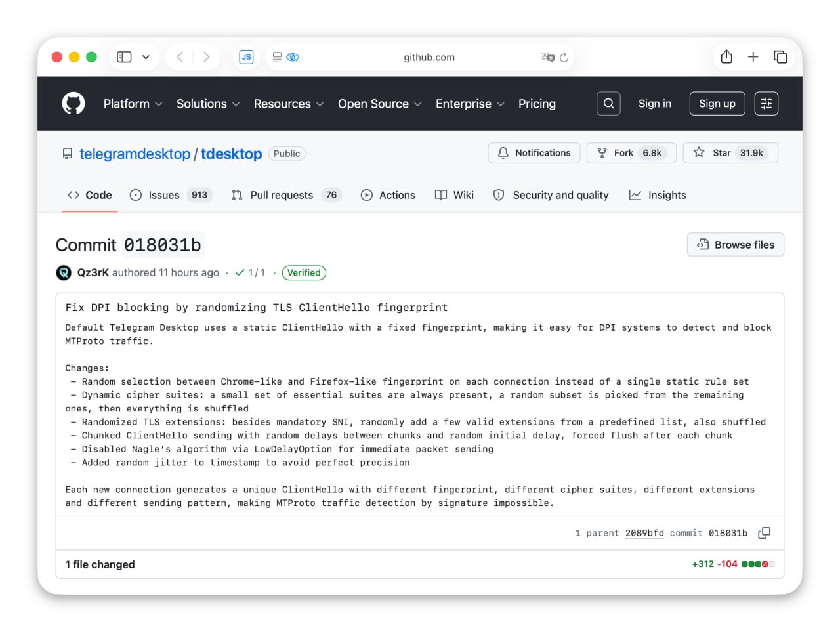Viewport: 840px width, 632px height.
Task: Open the 1/1 checks status
Action: (250, 273)
